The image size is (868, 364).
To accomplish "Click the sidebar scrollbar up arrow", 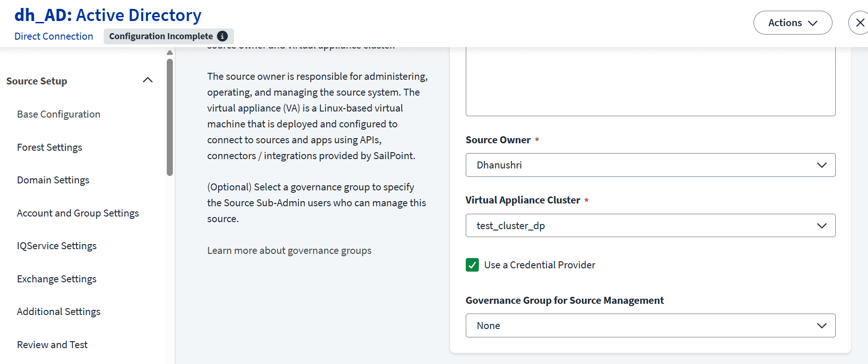I will coord(170,53).
